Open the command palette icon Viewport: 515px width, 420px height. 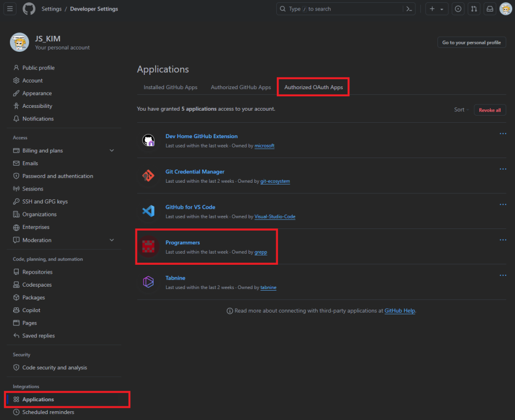click(409, 9)
